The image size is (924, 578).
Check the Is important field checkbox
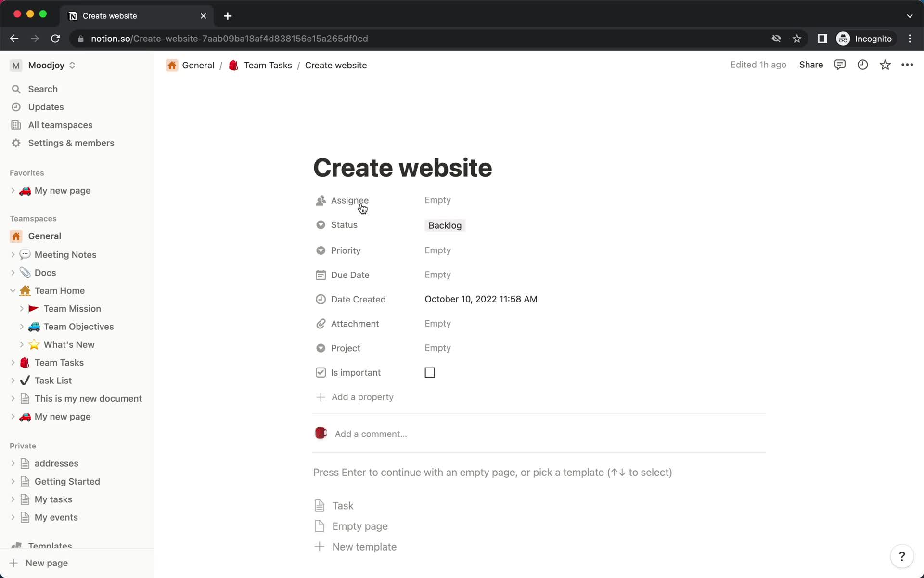[429, 372]
